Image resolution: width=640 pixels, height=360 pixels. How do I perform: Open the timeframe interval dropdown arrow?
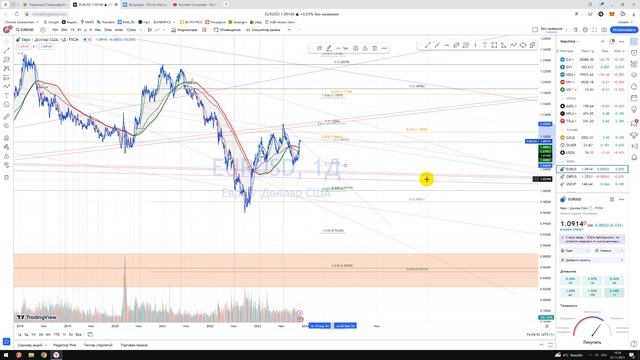[x=140, y=30]
